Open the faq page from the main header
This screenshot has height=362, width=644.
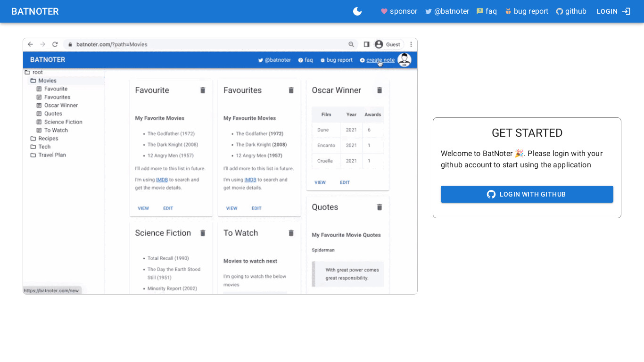coord(487,11)
